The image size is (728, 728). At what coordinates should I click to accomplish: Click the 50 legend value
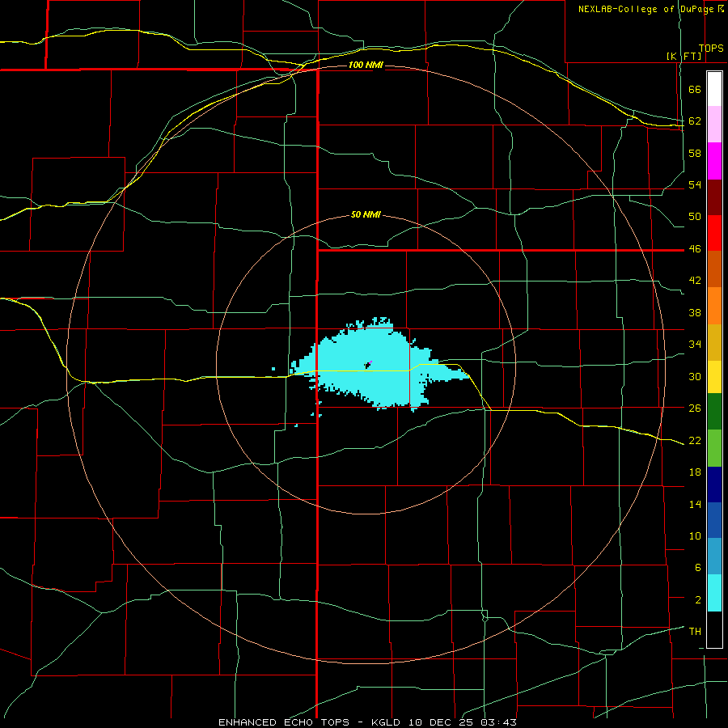pyautogui.click(x=695, y=217)
